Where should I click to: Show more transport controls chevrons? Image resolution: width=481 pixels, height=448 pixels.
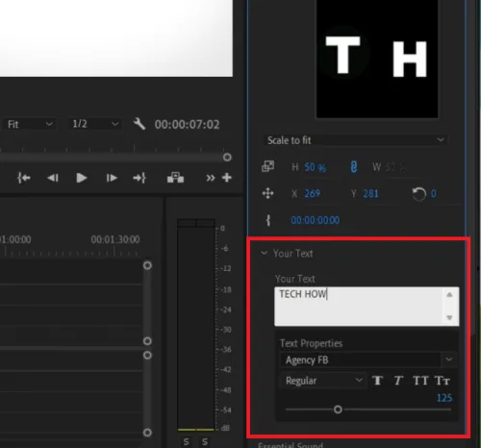(211, 178)
